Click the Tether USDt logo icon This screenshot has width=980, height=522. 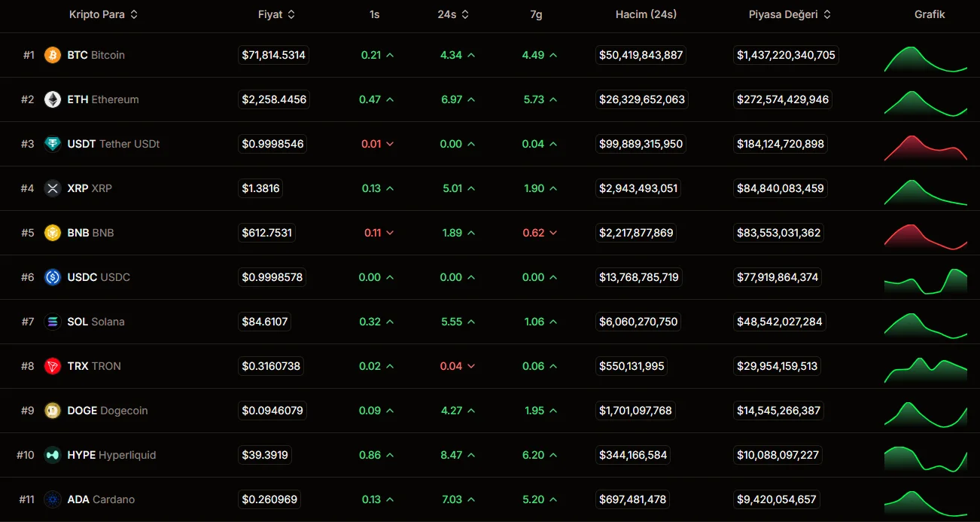tap(53, 144)
